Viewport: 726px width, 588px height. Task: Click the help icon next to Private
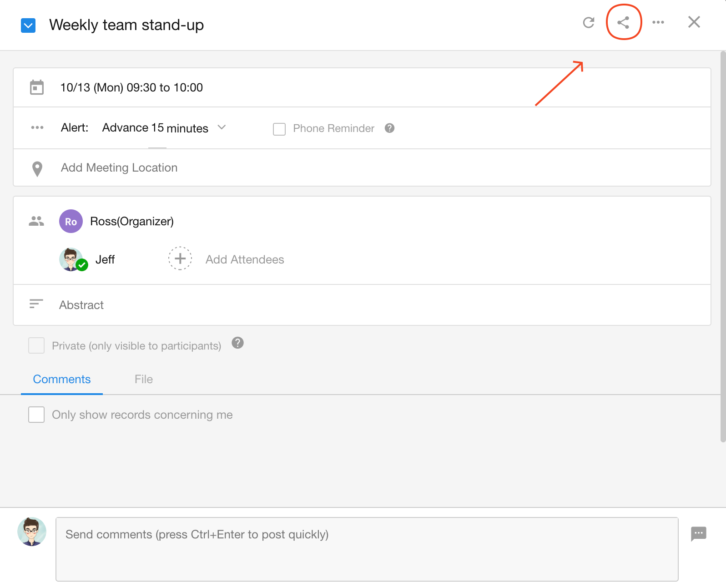click(x=237, y=343)
